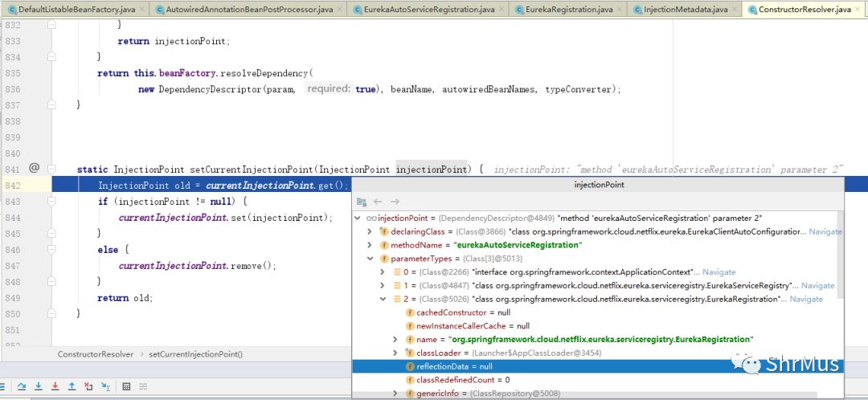Toggle code fold marker at line 846
This screenshot has width=868, height=400.
[51, 250]
